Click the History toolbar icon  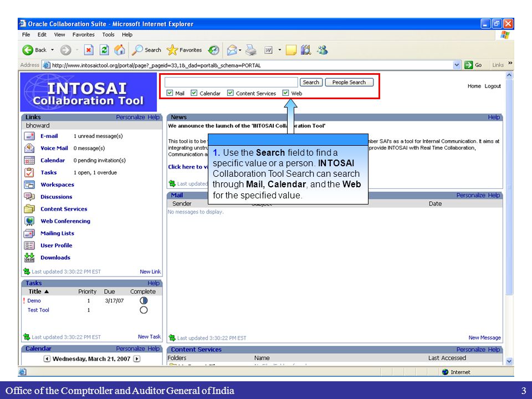pos(213,50)
